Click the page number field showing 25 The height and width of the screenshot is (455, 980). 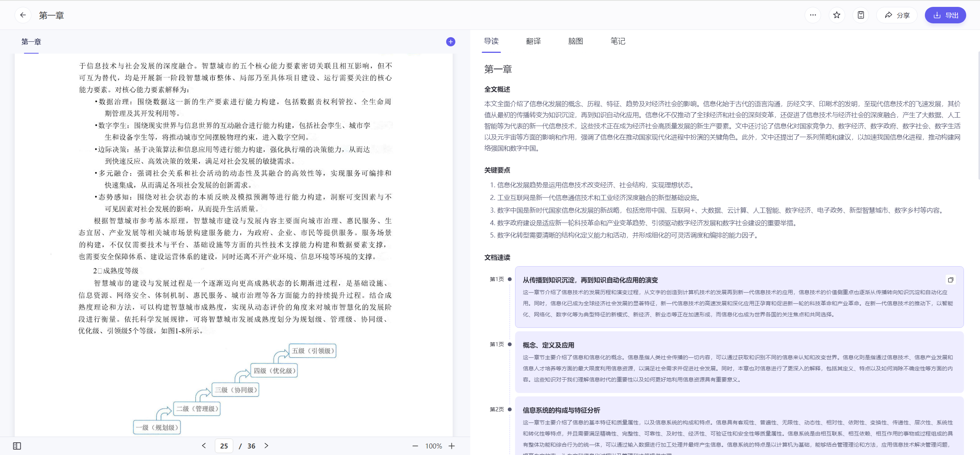[x=224, y=446]
